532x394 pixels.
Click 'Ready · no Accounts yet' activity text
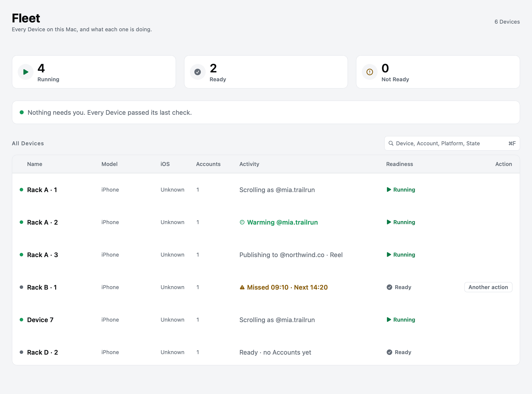(275, 352)
